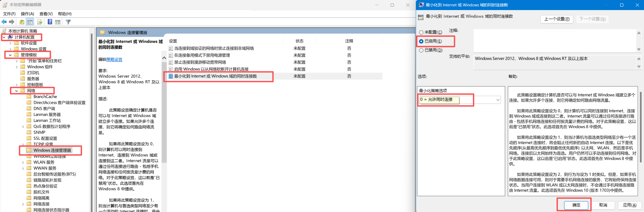Select 最小化到 Internet 或 Windows 域的同时连接数 list row
644x212 pixels.
coord(275,76)
